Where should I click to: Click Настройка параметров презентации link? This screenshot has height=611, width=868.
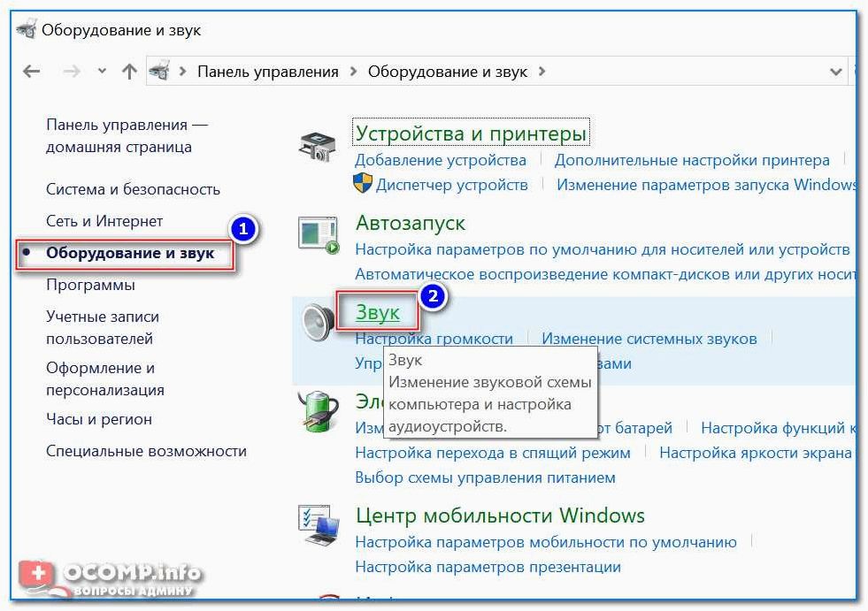pos(488,568)
